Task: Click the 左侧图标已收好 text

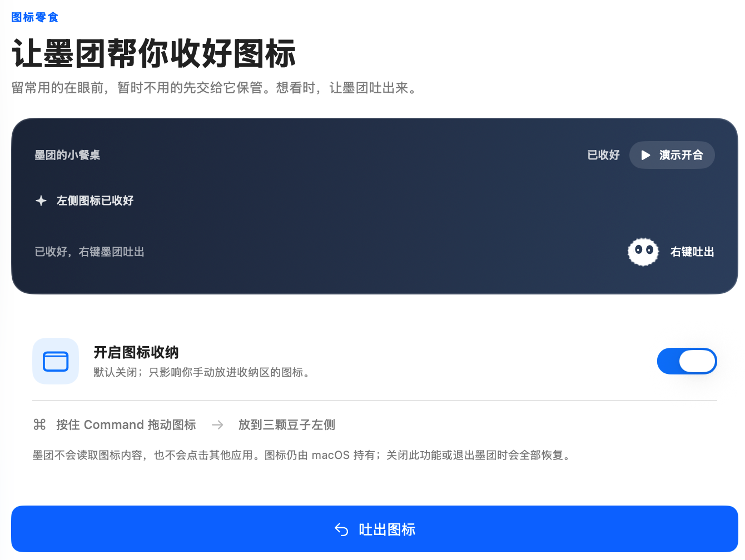Action: click(x=95, y=201)
